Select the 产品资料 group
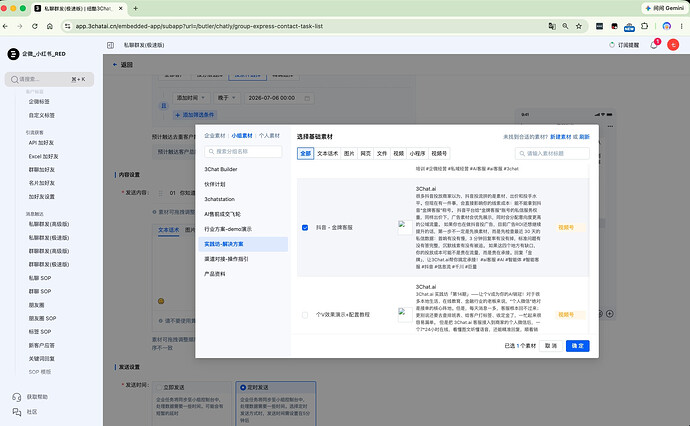690x426 pixels. tap(243, 274)
